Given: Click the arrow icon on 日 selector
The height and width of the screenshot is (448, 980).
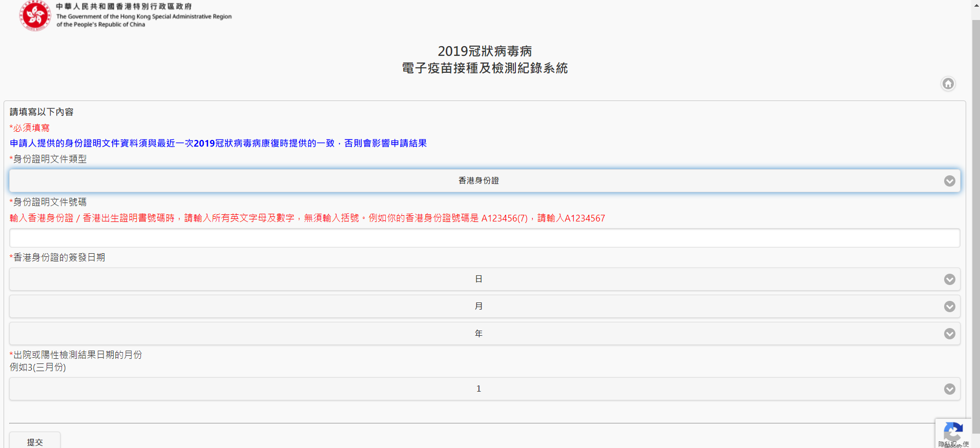Looking at the screenshot, I should pos(949,279).
